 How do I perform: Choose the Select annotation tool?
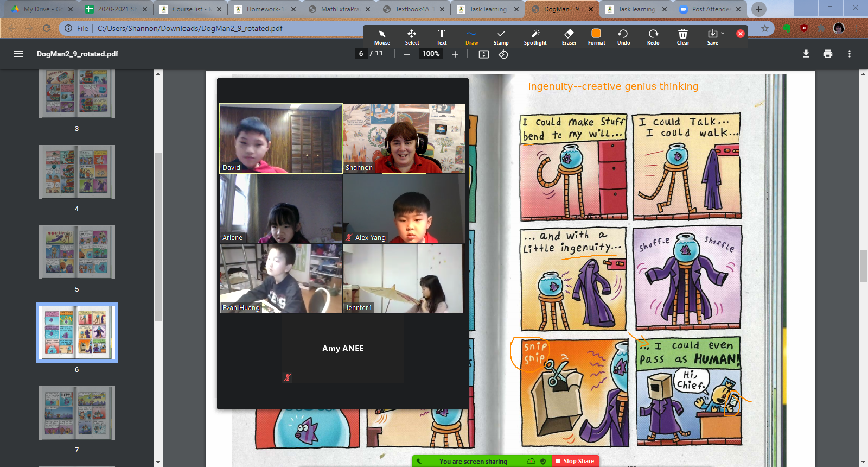(x=412, y=37)
